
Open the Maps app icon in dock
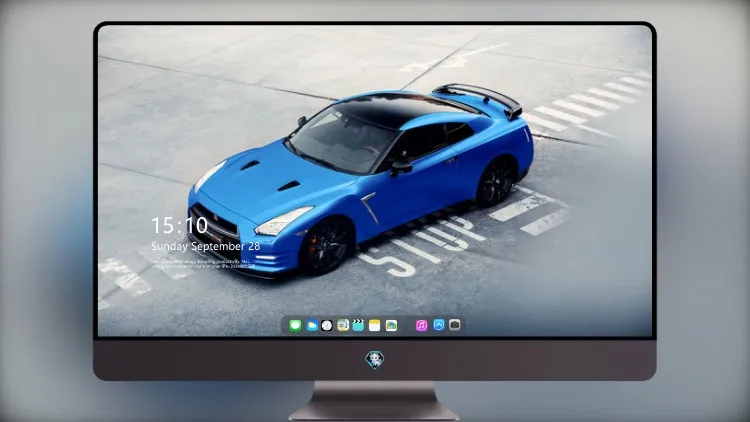coord(343,326)
